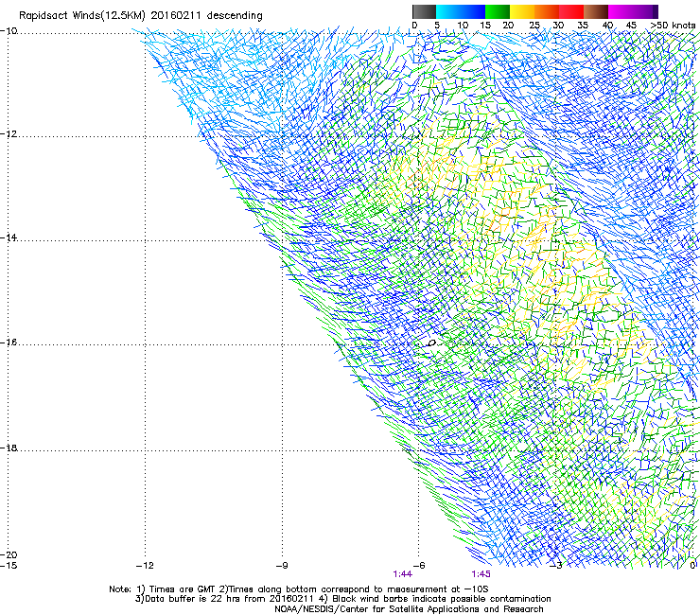
Task: Click the longitude label '-3' on the bottom axis
Action: click(x=555, y=566)
